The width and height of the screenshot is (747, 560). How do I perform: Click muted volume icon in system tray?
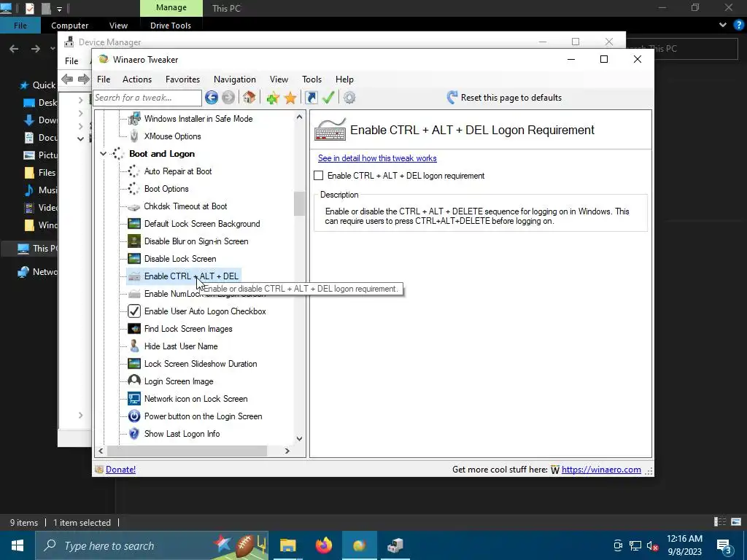(x=652, y=545)
